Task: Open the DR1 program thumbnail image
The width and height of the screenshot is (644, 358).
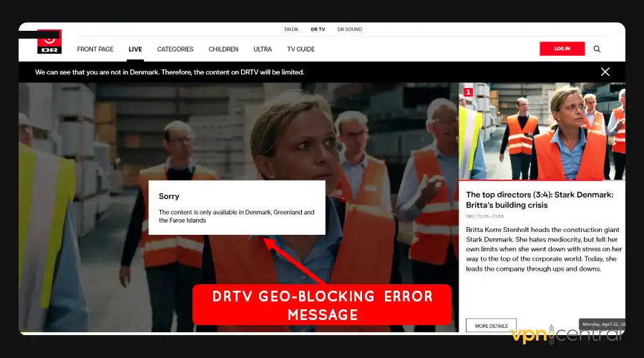Action: pos(542,131)
